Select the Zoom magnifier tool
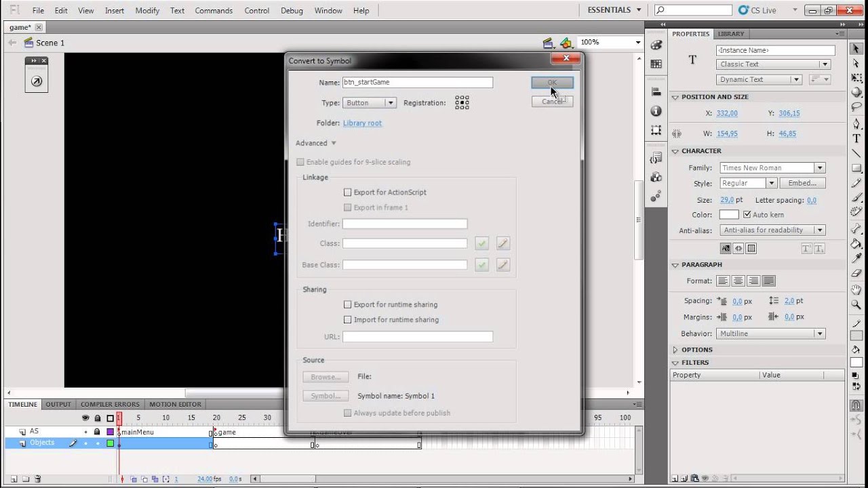This screenshot has height=488, width=868. point(856,306)
